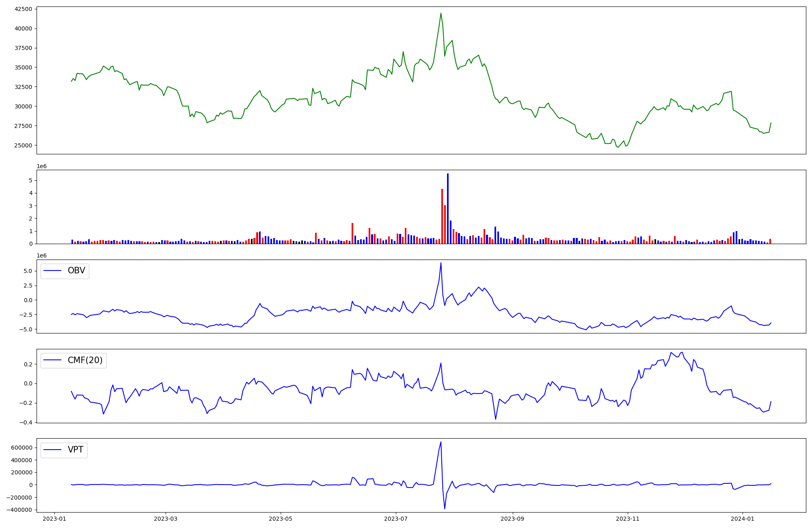Image resolution: width=812 pixels, height=528 pixels.
Task: Click the VPT legend label
Action: click(x=76, y=450)
